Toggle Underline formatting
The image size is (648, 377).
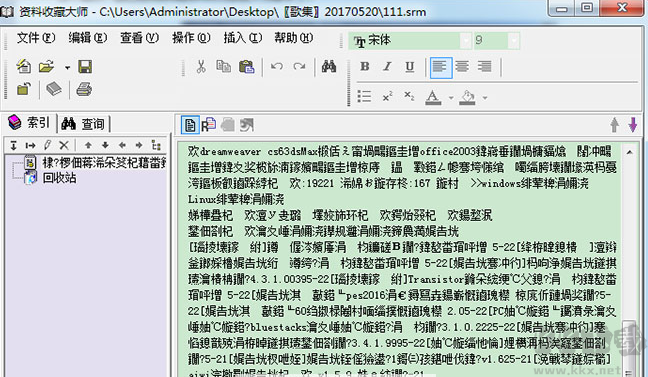click(x=410, y=67)
